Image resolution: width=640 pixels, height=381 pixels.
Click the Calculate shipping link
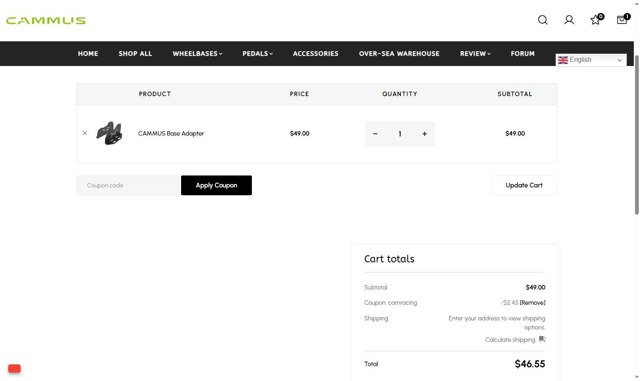pyautogui.click(x=510, y=339)
